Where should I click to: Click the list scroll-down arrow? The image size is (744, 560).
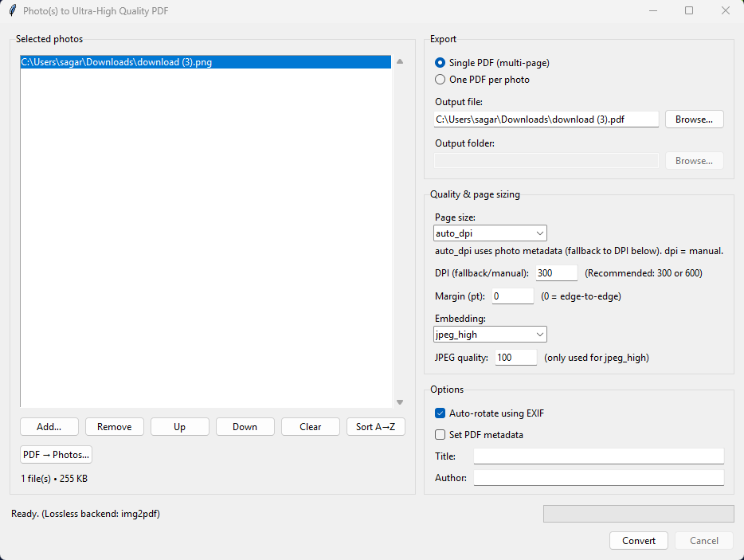[400, 402]
